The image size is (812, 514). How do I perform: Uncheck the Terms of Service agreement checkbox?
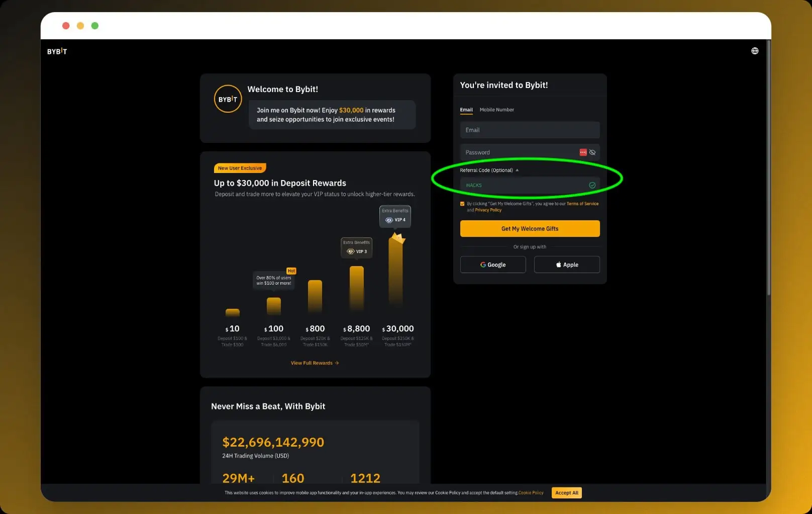click(x=462, y=204)
